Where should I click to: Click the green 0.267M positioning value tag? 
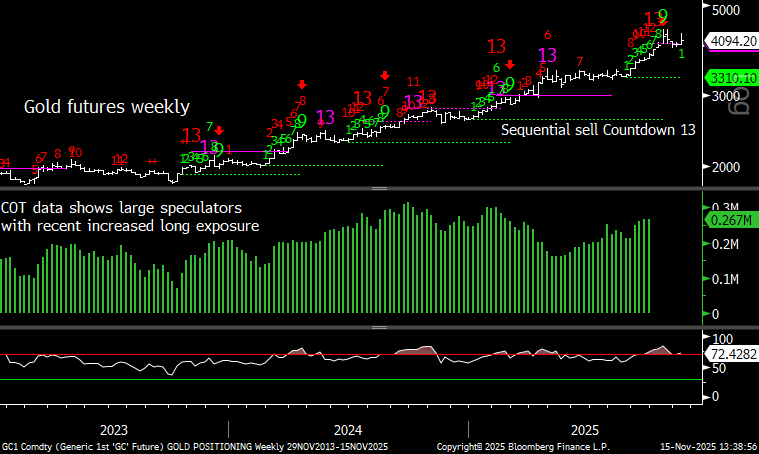click(729, 220)
